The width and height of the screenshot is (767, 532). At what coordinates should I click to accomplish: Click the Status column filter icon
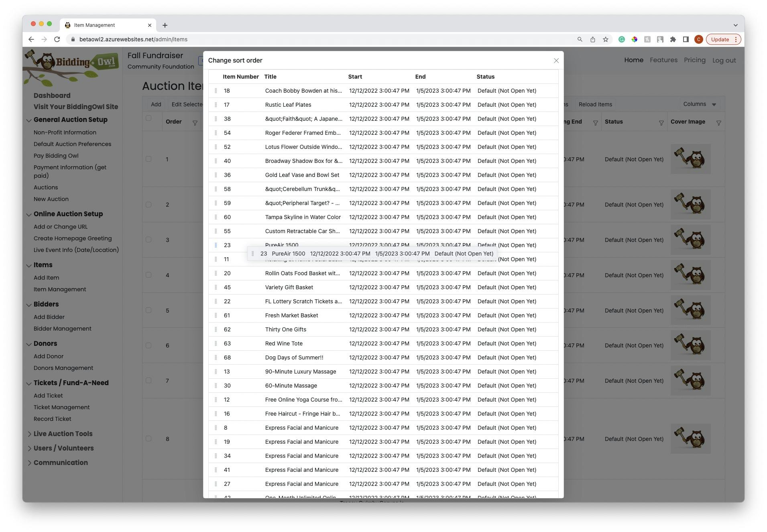661,123
